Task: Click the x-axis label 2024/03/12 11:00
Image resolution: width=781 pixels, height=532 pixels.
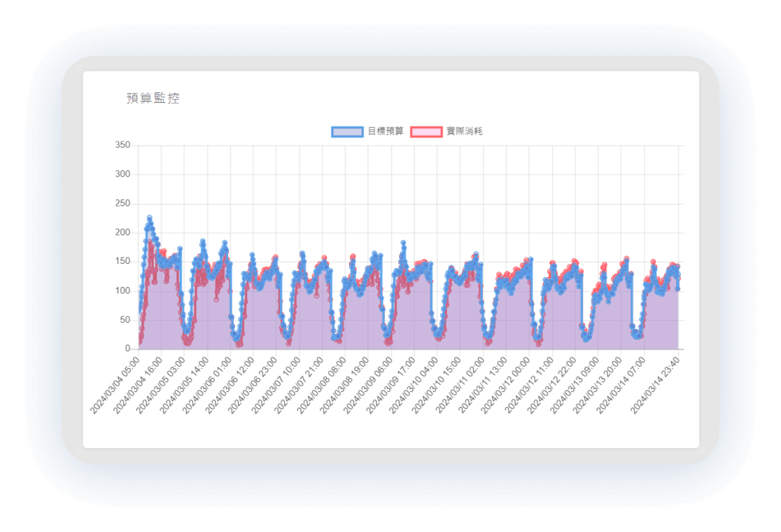Action: click(528, 385)
